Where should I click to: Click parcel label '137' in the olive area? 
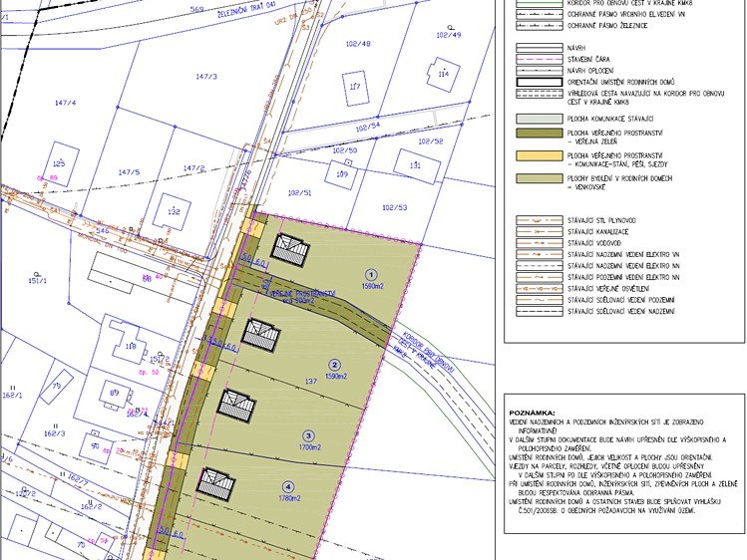click(310, 381)
